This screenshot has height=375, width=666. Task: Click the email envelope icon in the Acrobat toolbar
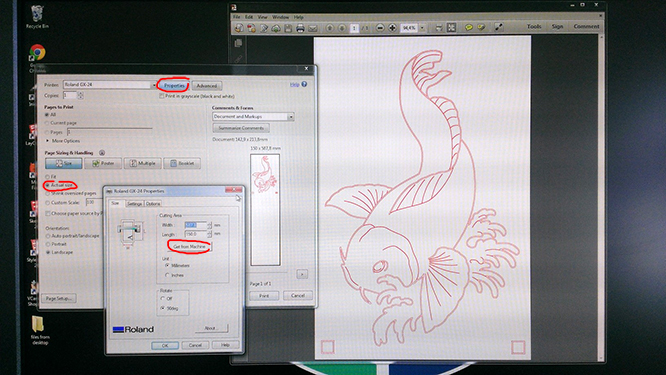point(313,28)
